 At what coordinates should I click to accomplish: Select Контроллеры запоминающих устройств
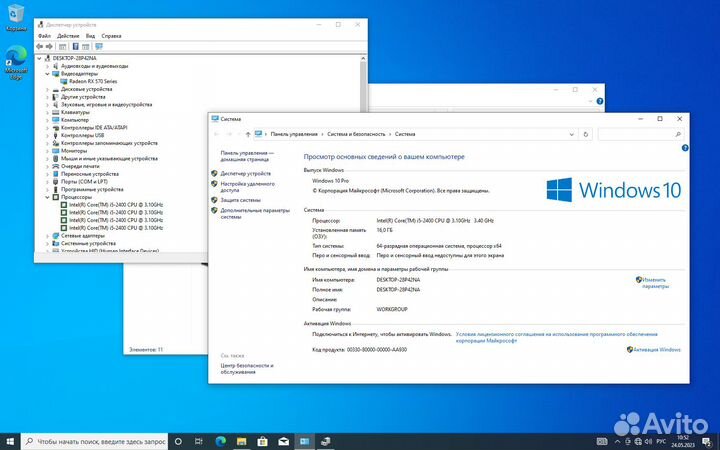(109, 143)
